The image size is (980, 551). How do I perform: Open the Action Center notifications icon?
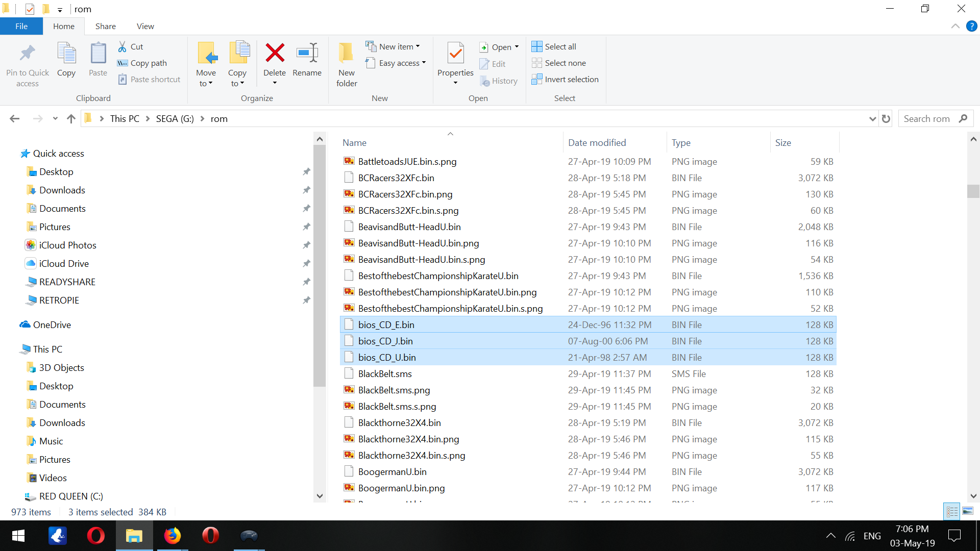click(x=954, y=536)
